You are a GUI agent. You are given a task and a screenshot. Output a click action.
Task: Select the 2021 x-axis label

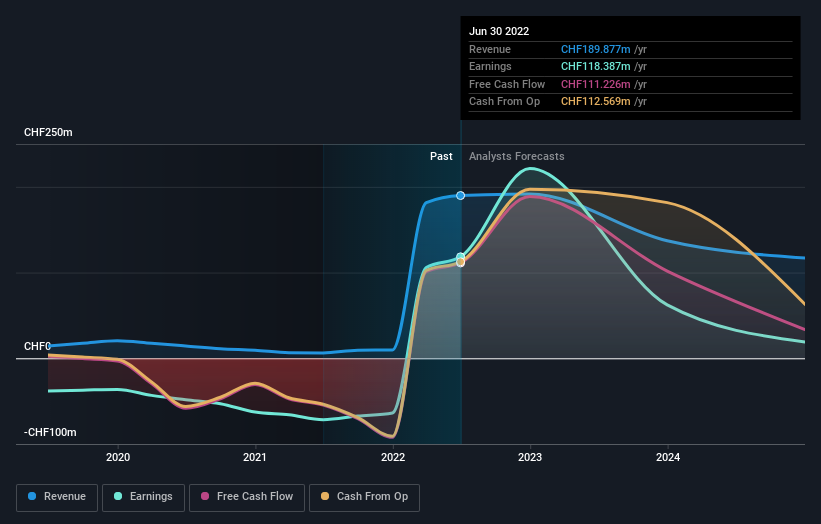coord(254,457)
